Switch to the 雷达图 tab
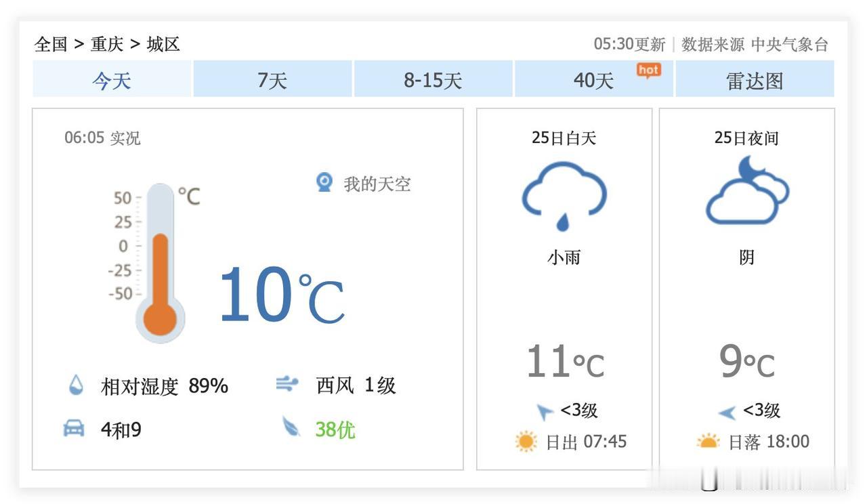The image size is (867, 504). click(754, 80)
